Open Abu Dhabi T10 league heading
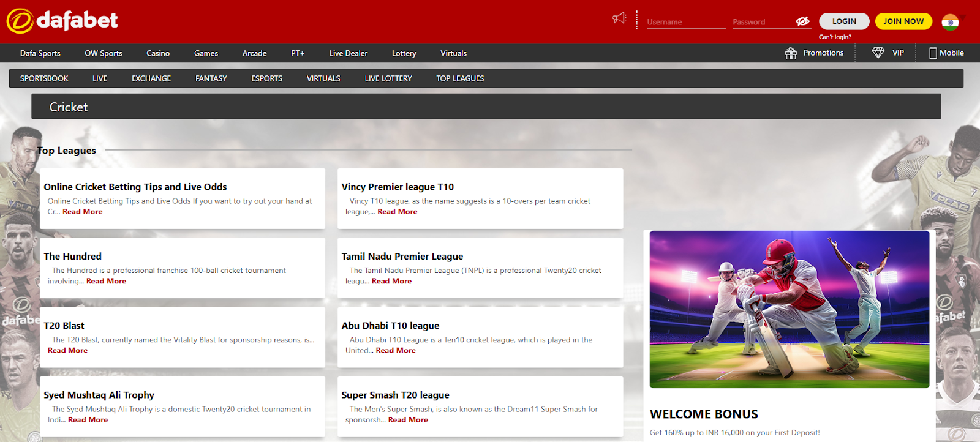Image resolution: width=980 pixels, height=442 pixels. pyautogui.click(x=390, y=326)
